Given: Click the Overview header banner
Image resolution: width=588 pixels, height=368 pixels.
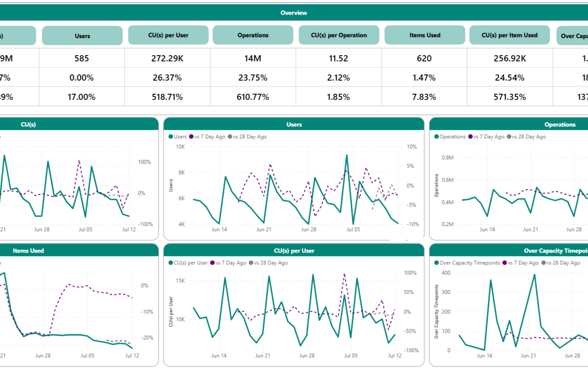Looking at the screenshot, I should [x=293, y=13].
